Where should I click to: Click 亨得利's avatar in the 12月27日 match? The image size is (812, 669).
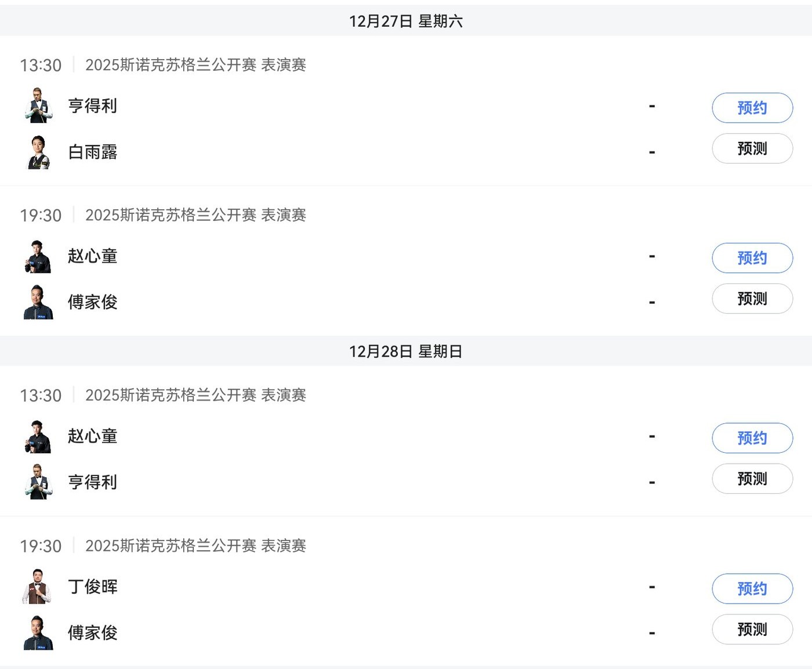[39, 106]
